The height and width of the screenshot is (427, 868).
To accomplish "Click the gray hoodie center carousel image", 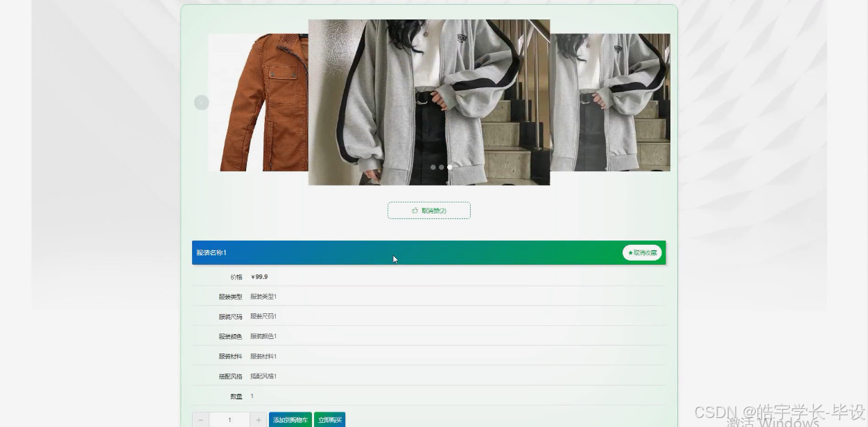I will [x=428, y=102].
